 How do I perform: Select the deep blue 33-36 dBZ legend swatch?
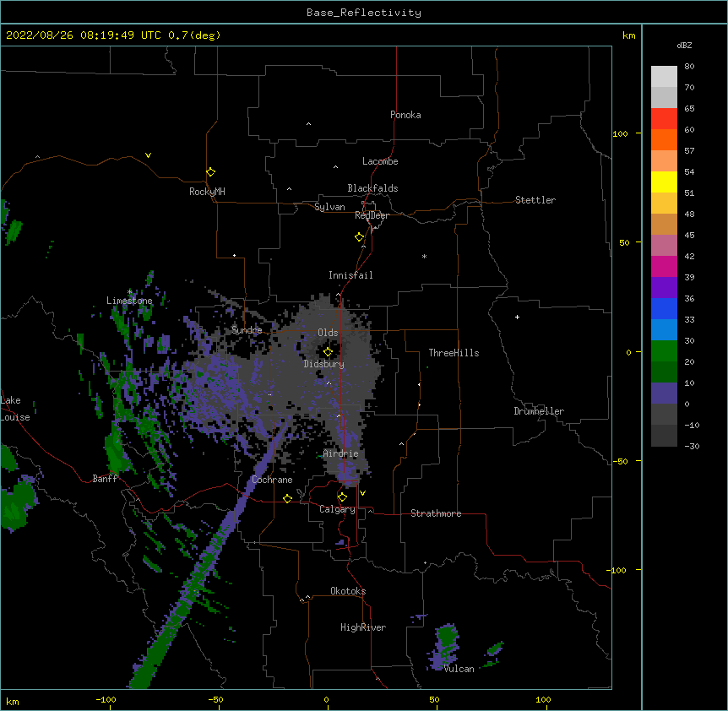(x=664, y=308)
